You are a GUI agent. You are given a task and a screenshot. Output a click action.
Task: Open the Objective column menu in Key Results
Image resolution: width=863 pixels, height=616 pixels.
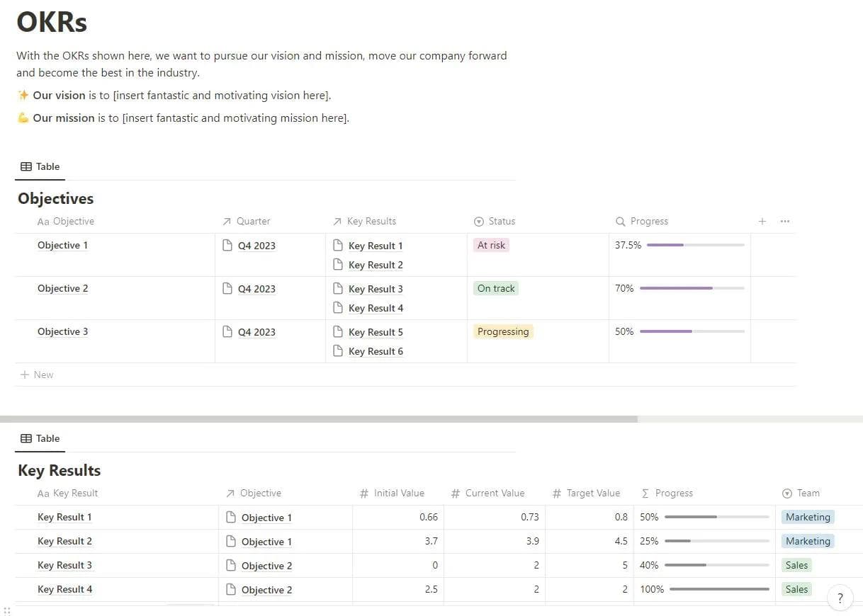coord(262,493)
